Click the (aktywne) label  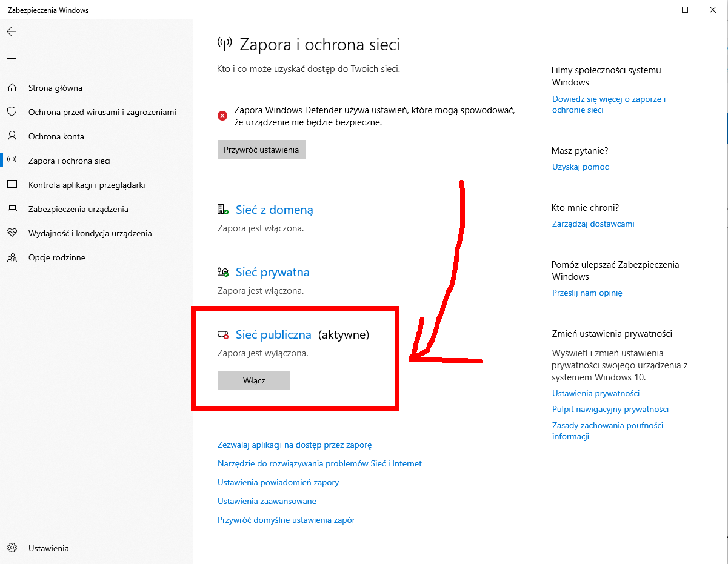344,334
